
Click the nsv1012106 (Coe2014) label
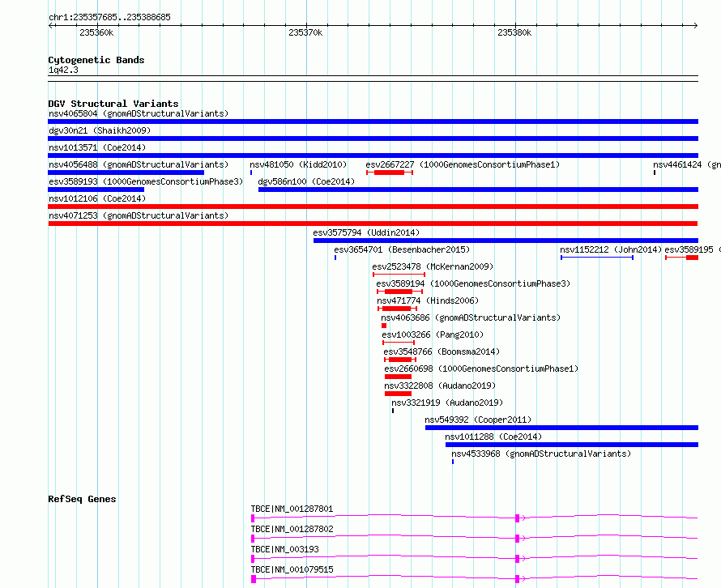tap(97, 198)
